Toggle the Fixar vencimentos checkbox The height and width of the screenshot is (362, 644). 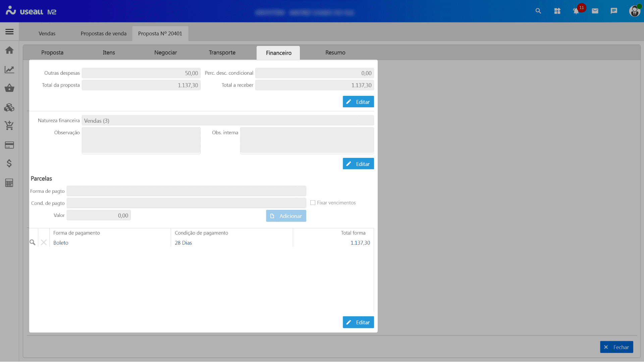313,203
